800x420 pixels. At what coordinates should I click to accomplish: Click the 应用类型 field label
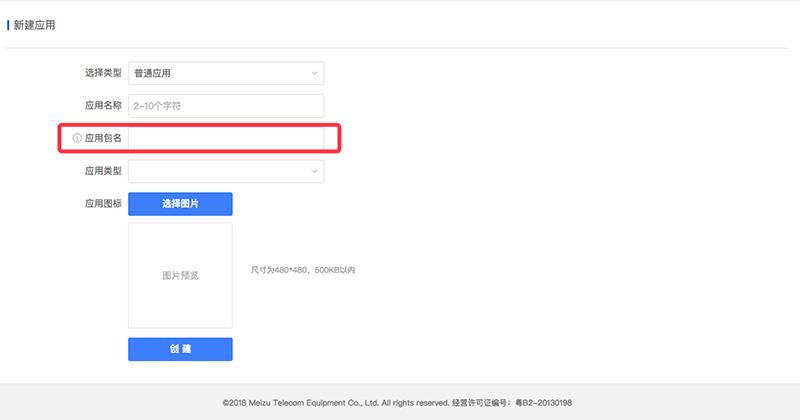(102, 171)
